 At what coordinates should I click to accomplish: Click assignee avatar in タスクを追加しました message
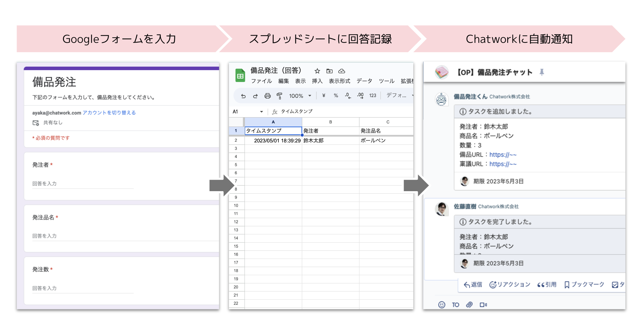click(464, 181)
